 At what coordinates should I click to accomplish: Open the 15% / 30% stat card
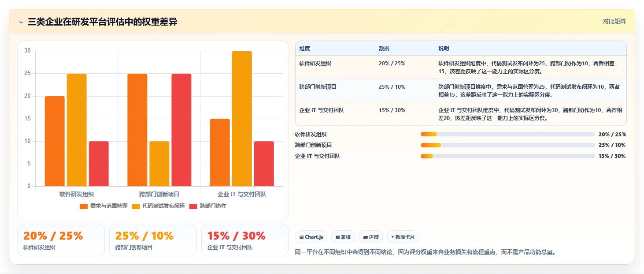point(245,240)
